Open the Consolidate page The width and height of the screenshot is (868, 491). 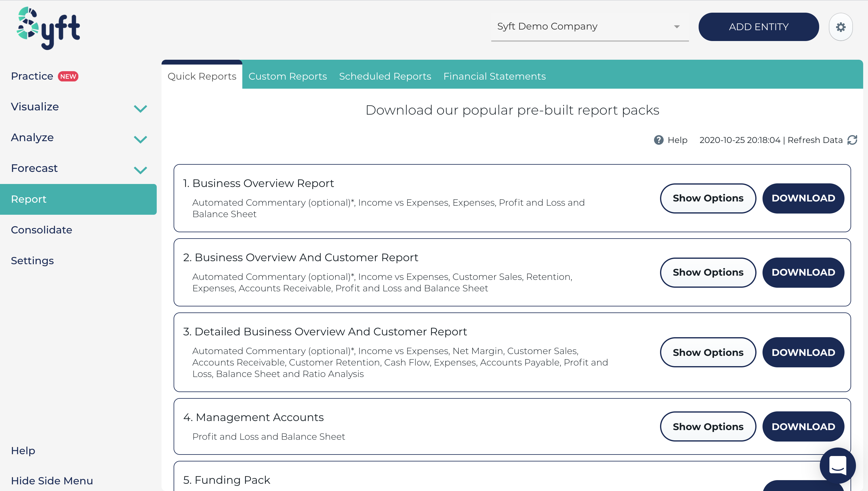(x=42, y=230)
